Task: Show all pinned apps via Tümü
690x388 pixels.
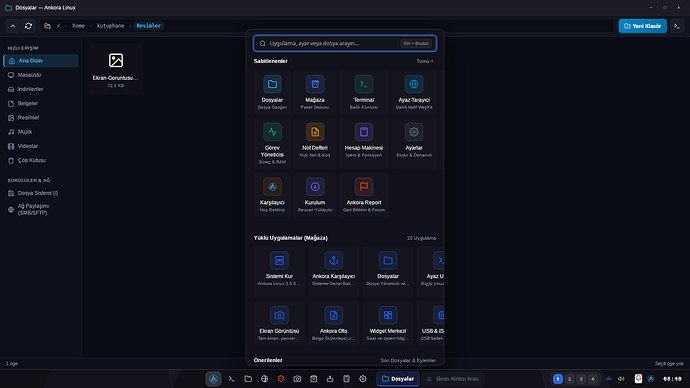Action: pos(425,62)
